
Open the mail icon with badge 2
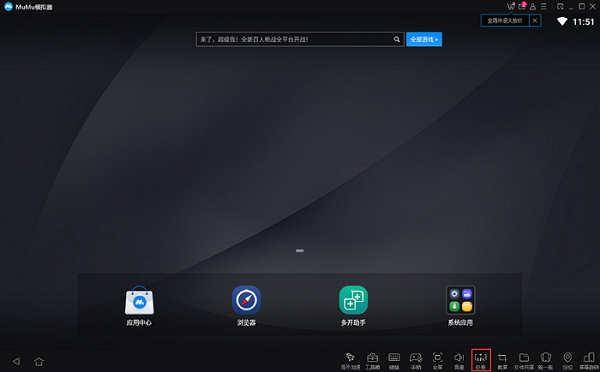pyautogui.click(x=522, y=6)
